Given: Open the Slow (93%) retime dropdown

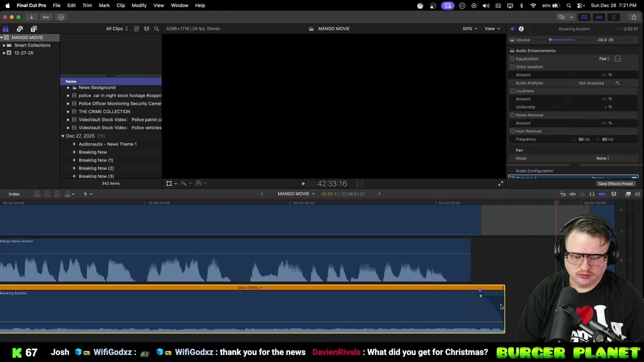Looking at the screenshot, I should [250, 288].
